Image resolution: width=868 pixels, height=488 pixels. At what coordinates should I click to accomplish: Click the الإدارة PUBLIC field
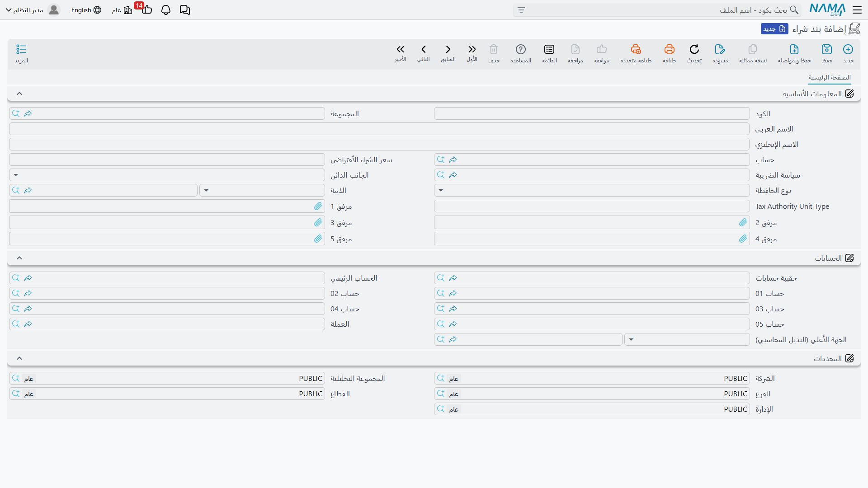tap(592, 409)
